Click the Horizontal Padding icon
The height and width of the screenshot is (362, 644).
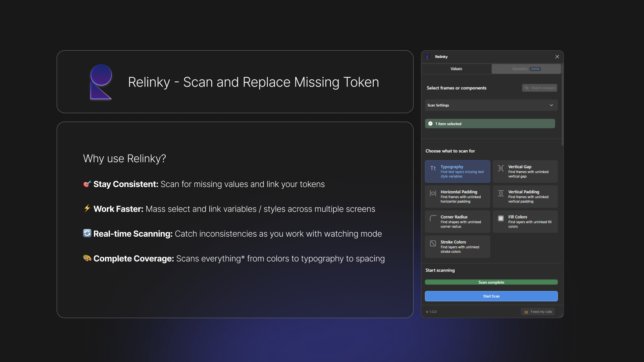point(433,193)
